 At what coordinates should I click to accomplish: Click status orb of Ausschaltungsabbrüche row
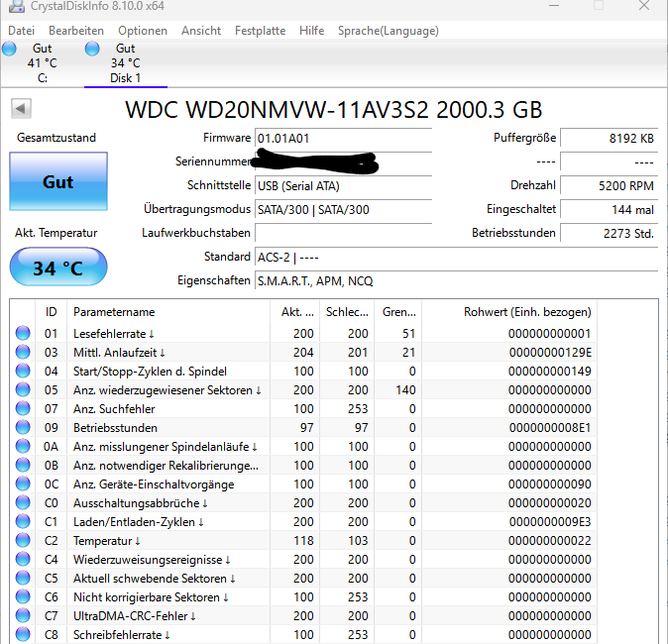click(23, 502)
